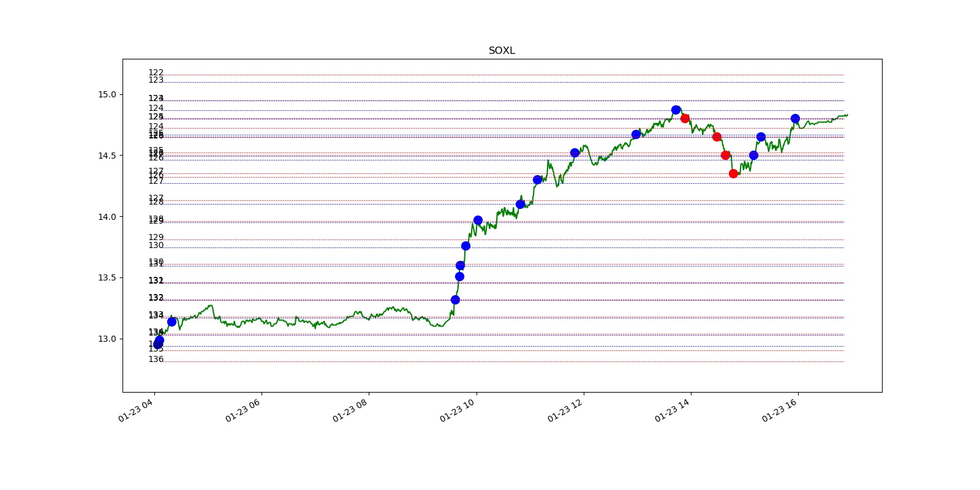Image resolution: width=980 pixels, height=490 pixels.
Task: Pick the blue marker near 13.5 during the rally
Action: [459, 276]
